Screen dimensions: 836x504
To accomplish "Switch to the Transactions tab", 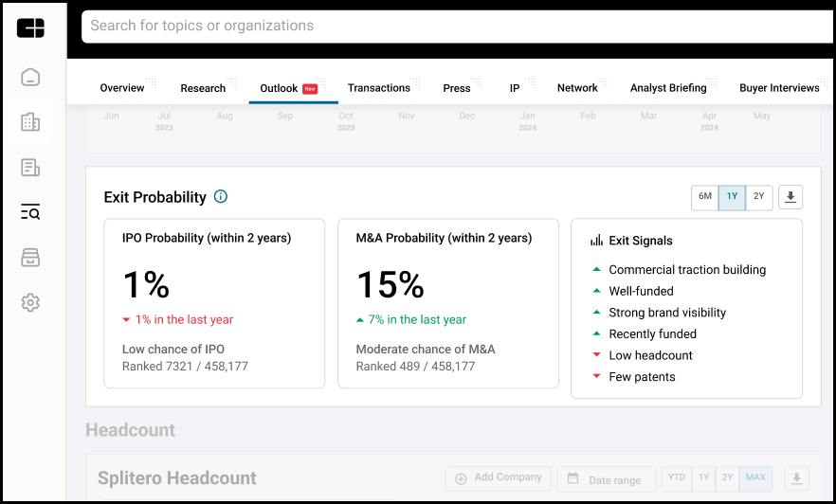I will [379, 88].
